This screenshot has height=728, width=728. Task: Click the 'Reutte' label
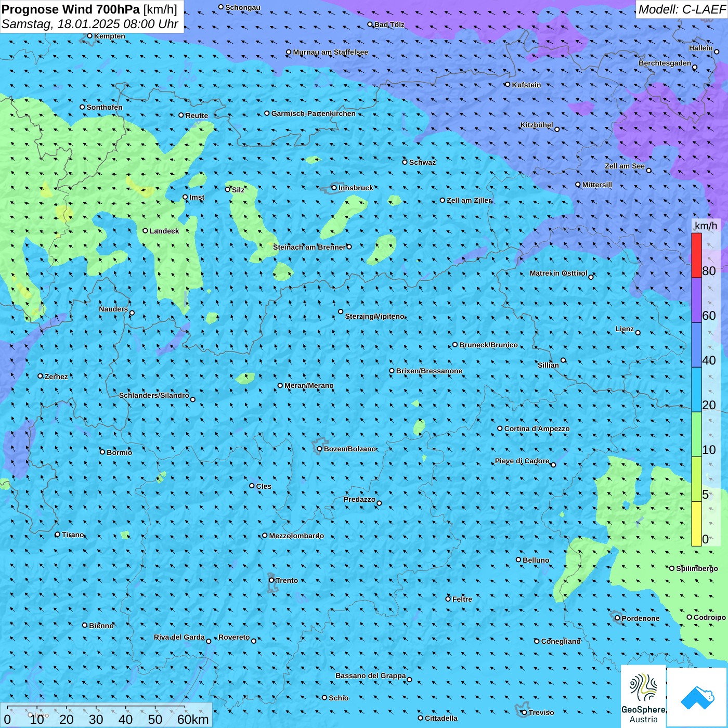tap(197, 115)
